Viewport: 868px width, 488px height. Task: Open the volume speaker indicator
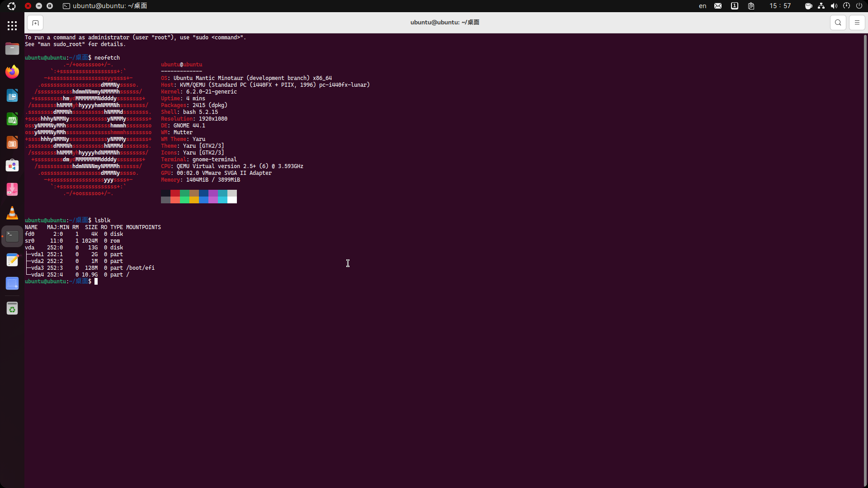click(834, 6)
